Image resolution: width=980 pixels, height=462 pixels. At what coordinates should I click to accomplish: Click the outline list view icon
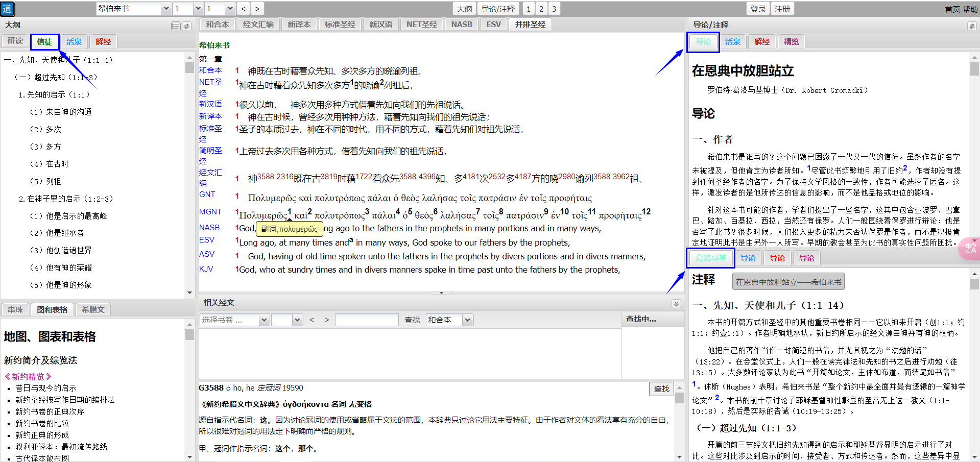point(176,26)
